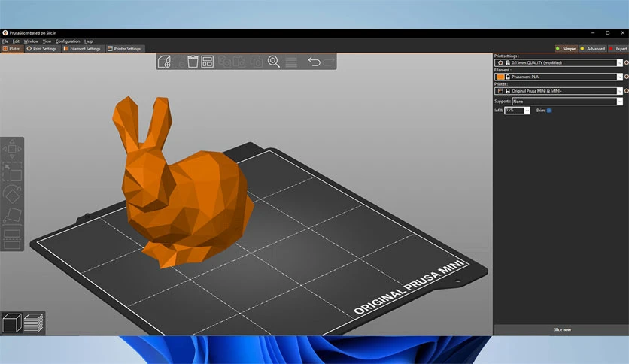This screenshot has height=364, width=629.
Task: Click the Delete trash can icon
Action: pyautogui.click(x=193, y=62)
